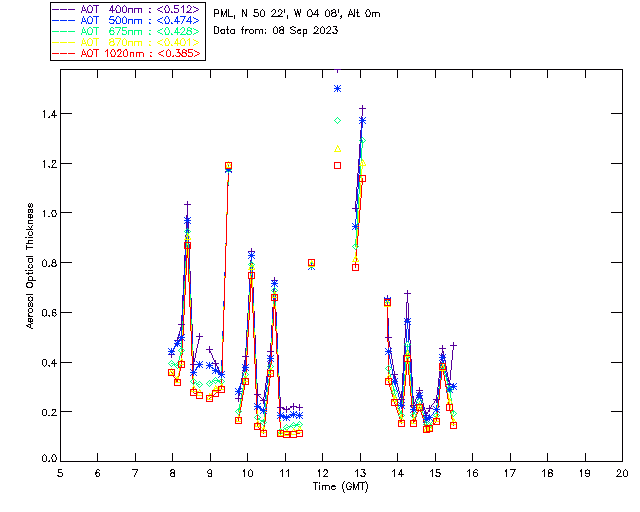Viewport: 640px width, 512px height.
Task: Click the isolated data marker near 11:40 at 0.8
Action: click(x=311, y=263)
